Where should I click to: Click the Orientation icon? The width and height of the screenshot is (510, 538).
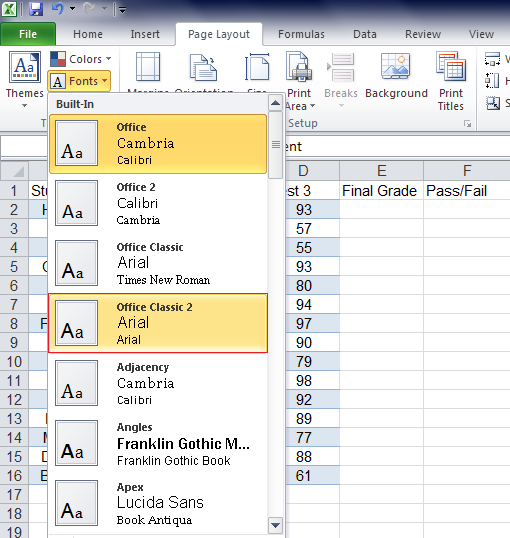203,67
